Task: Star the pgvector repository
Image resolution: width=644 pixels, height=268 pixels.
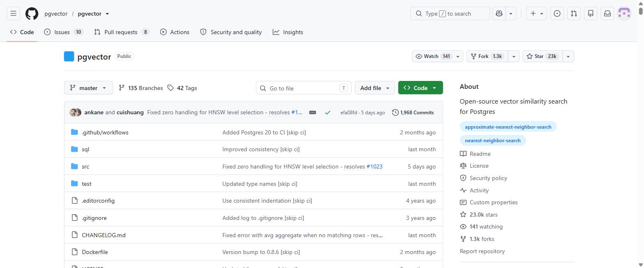Action: [x=542, y=56]
